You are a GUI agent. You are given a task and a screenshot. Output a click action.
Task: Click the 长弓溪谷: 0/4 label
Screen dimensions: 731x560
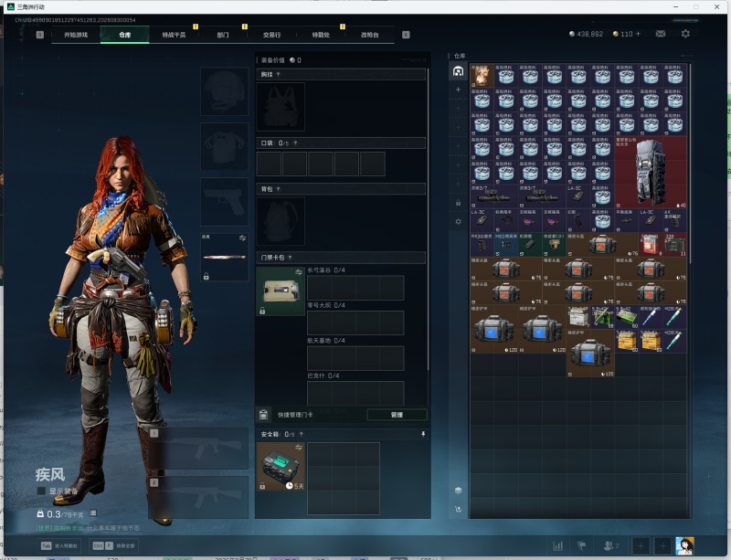point(326,270)
